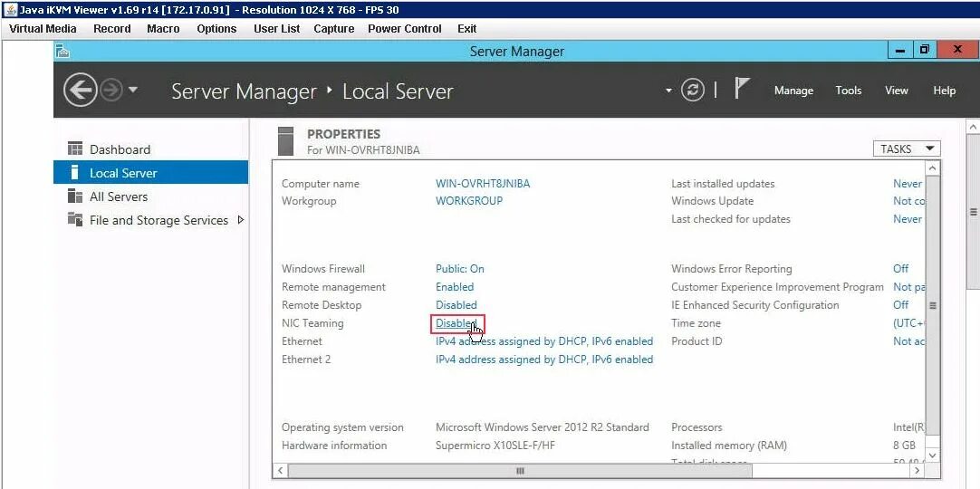980x489 pixels.
Task: Click the Java iKVM Viewer title icon
Action: pos(11,9)
